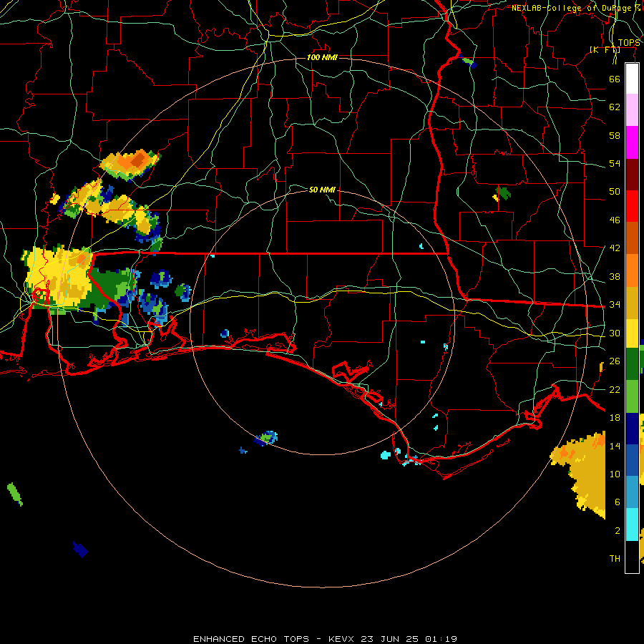The image size is (644, 644).
Task: Click the magenta legend swatch
Action: click(632, 142)
